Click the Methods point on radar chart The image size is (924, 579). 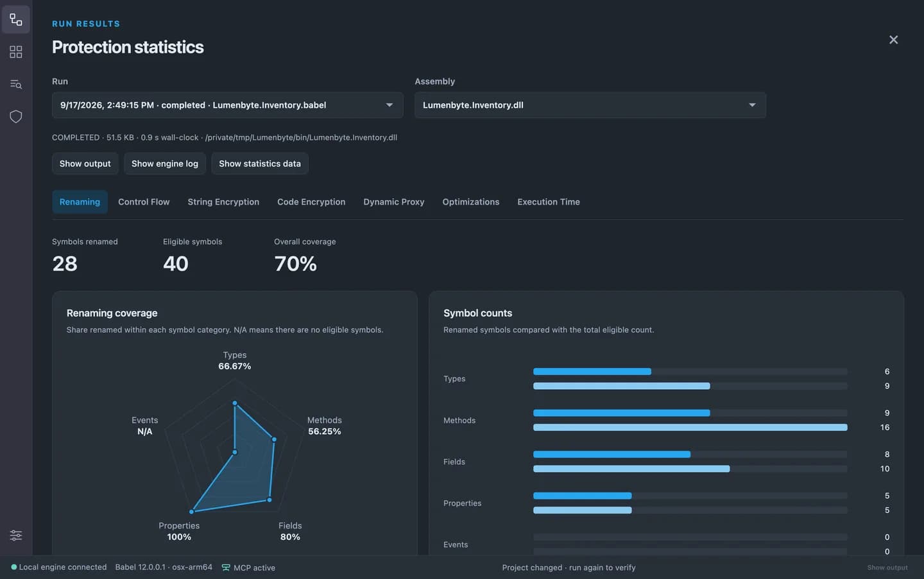(274, 439)
